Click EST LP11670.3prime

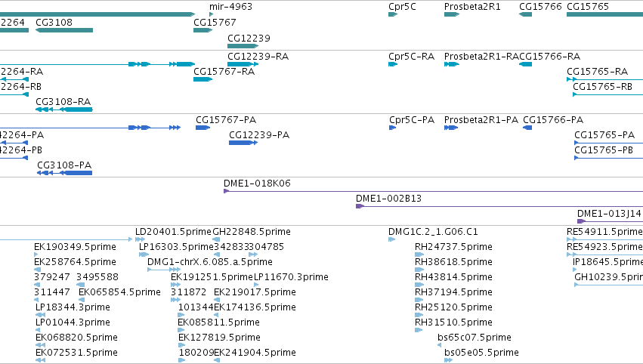point(291,277)
